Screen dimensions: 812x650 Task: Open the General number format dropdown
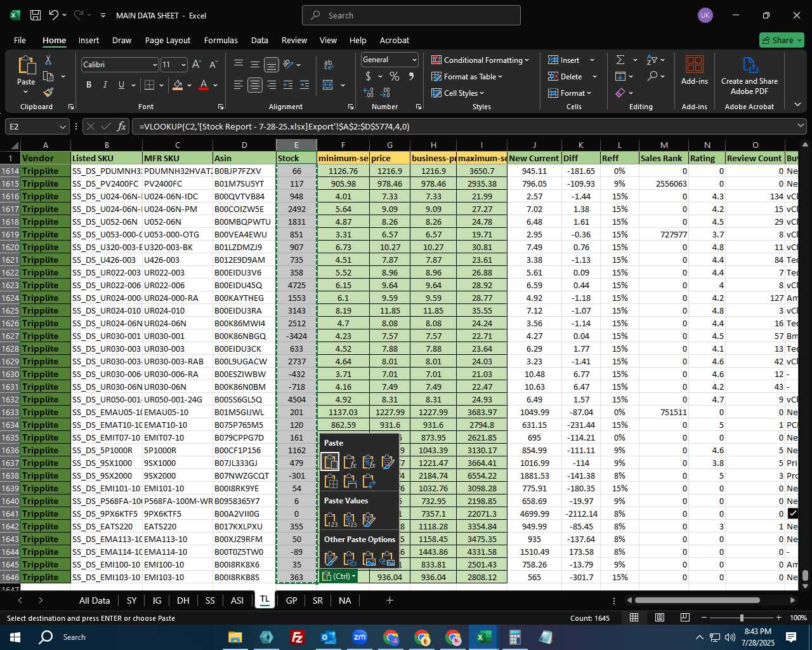(x=414, y=60)
